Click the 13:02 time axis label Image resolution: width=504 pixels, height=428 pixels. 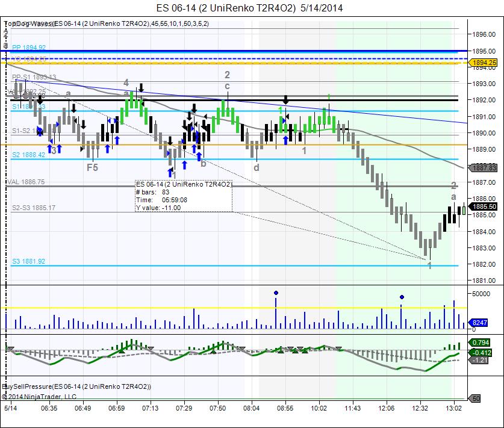click(x=454, y=408)
